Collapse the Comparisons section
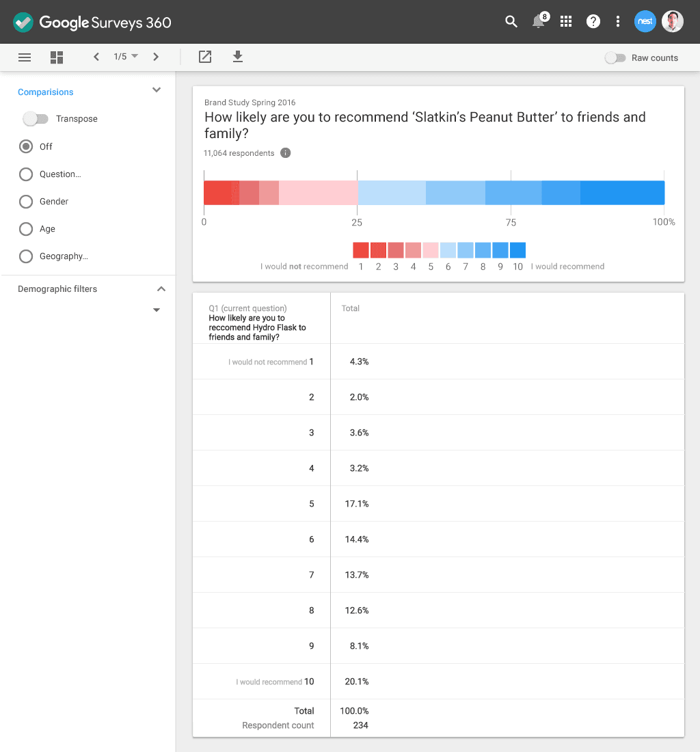Screen dimensions: 700x752 coord(156,90)
